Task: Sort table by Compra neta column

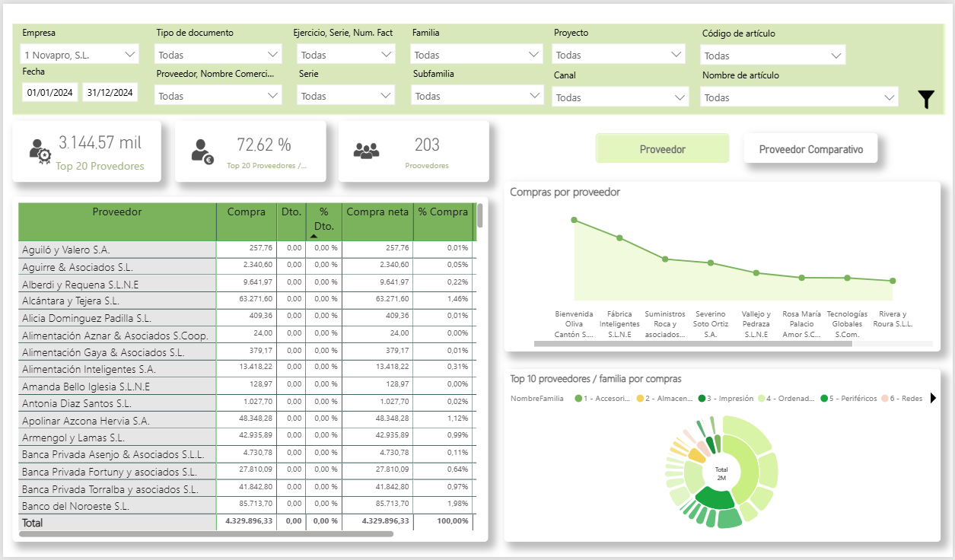Action: click(377, 212)
